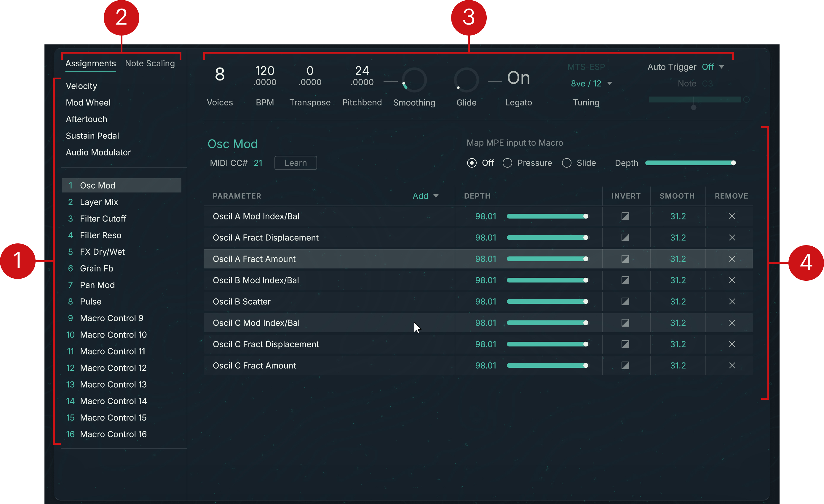Remove the Oscil B Scatter assignment
The width and height of the screenshot is (824, 504).
(732, 301)
